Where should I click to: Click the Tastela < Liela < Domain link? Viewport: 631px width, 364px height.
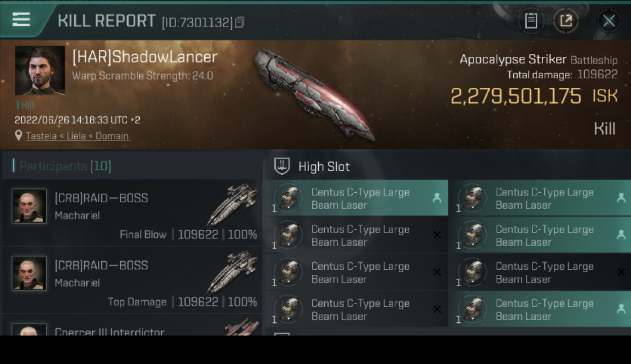pyautogui.click(x=78, y=136)
